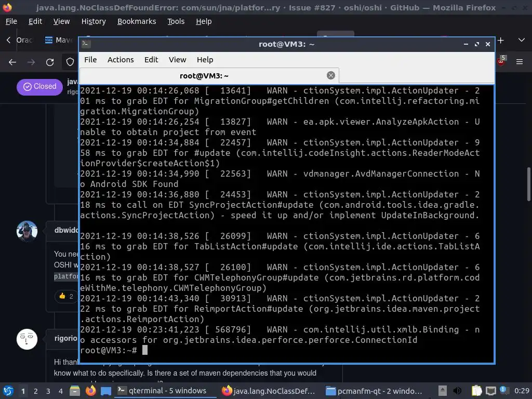Screen dimensions: 532x399
Task: Launch file manager from quick launch
Action: [x=75, y=391]
